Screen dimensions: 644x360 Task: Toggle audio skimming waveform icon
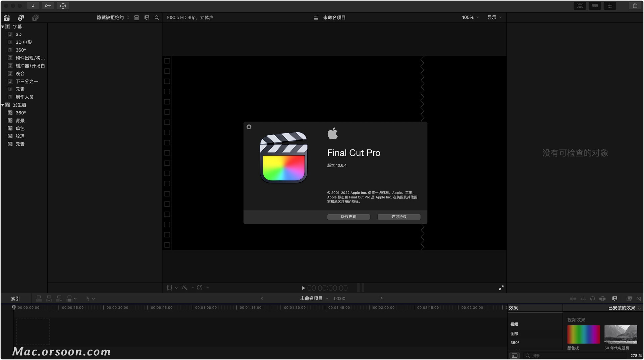[x=583, y=299]
